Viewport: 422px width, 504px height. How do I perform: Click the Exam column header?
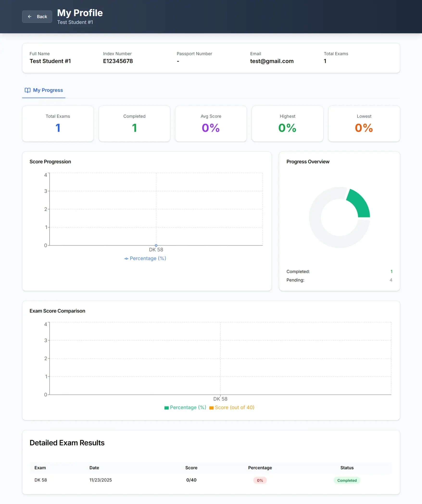coord(40,468)
